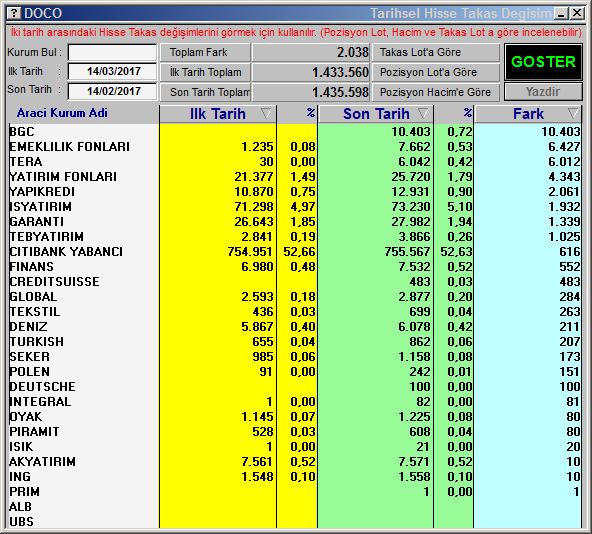Image resolution: width=592 pixels, height=534 pixels.
Task: Click the help question mark icon
Action: coord(14,13)
